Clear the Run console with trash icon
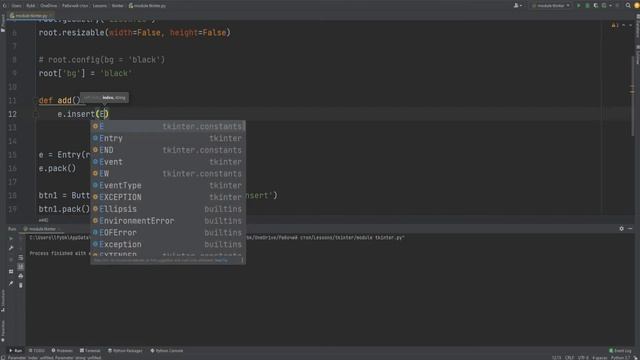640x360 pixels. pyautogui.click(x=20, y=285)
